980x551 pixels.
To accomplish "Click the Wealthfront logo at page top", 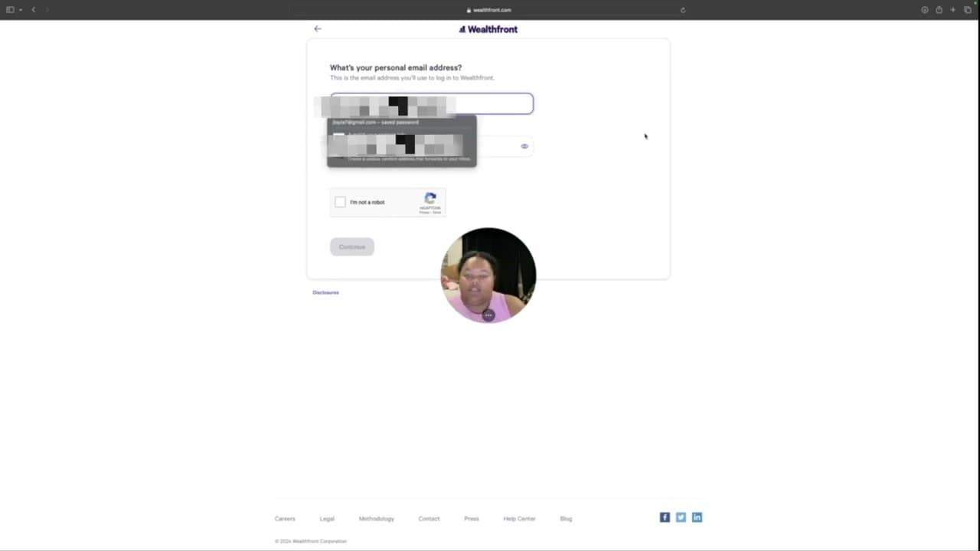I will coord(488,29).
